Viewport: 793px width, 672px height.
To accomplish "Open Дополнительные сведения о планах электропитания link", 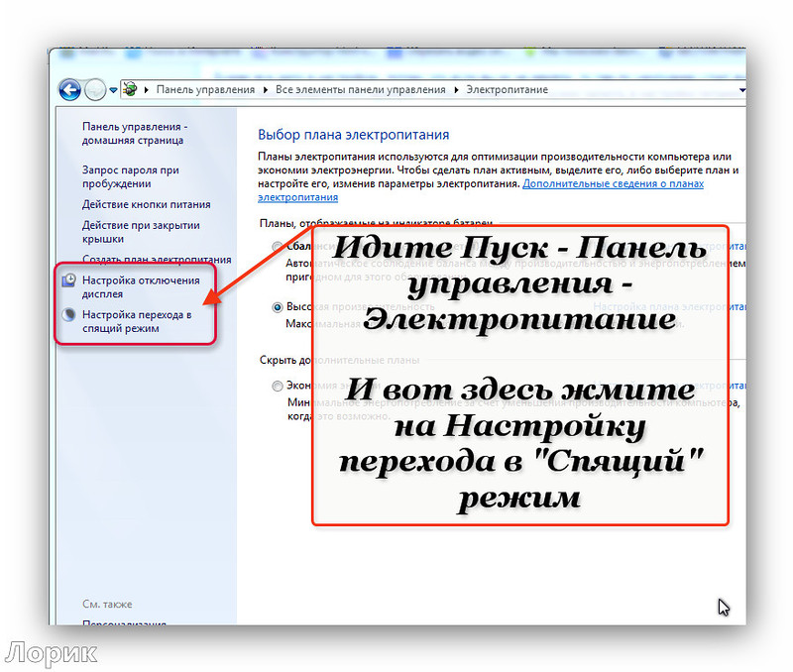I will tap(613, 184).
